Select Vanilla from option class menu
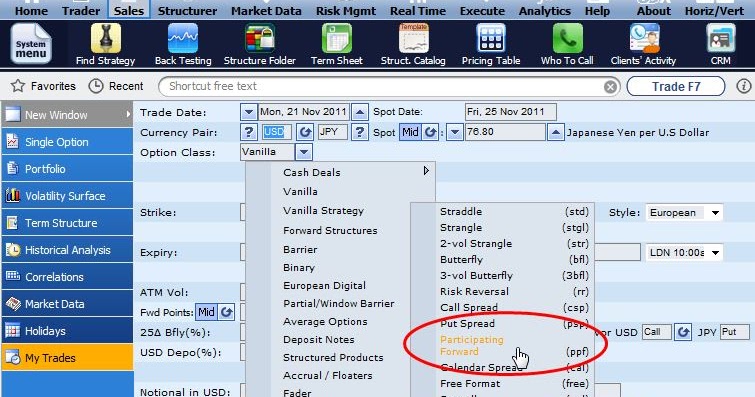The height and width of the screenshot is (397, 755). click(300, 192)
